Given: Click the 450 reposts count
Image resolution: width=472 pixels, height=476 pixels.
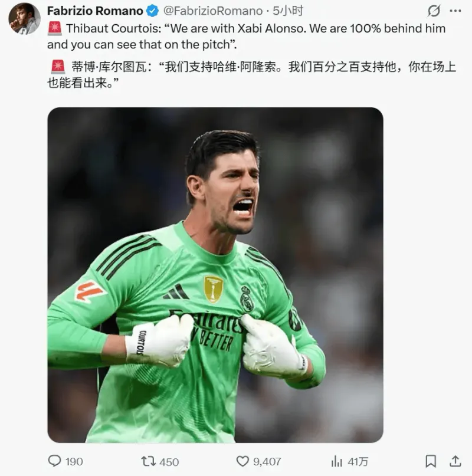Looking at the screenshot, I should [x=169, y=462].
